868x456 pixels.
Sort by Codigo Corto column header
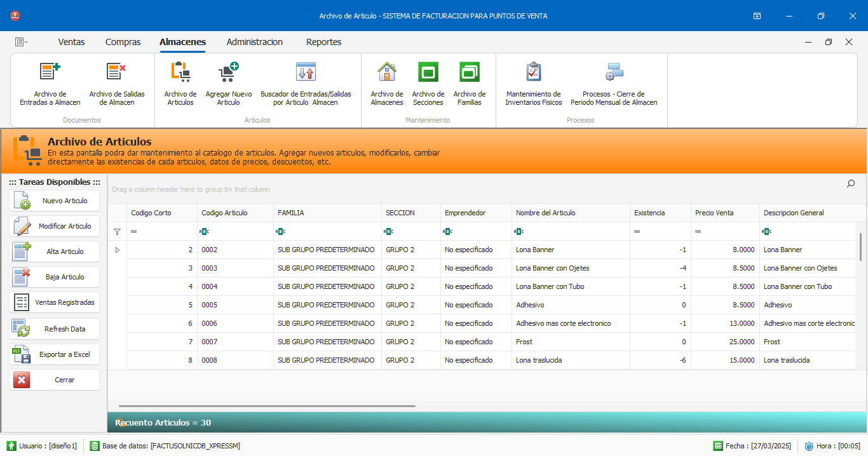click(162, 213)
